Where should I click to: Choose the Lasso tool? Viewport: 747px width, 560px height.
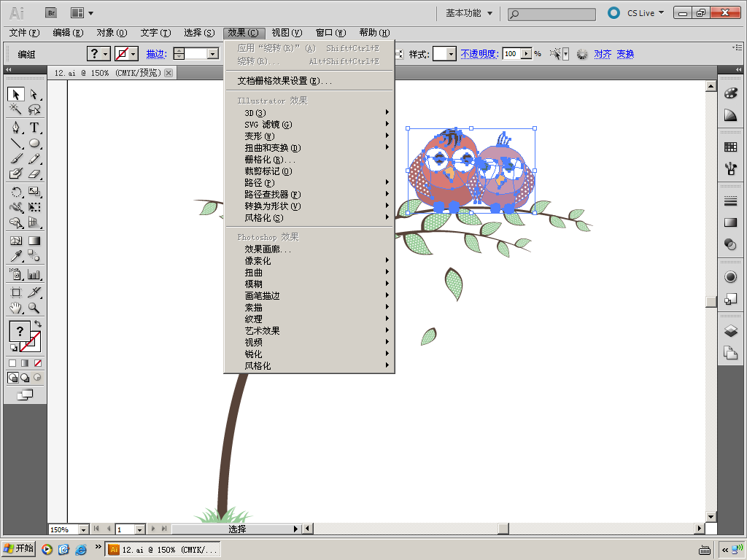pyautogui.click(x=34, y=109)
